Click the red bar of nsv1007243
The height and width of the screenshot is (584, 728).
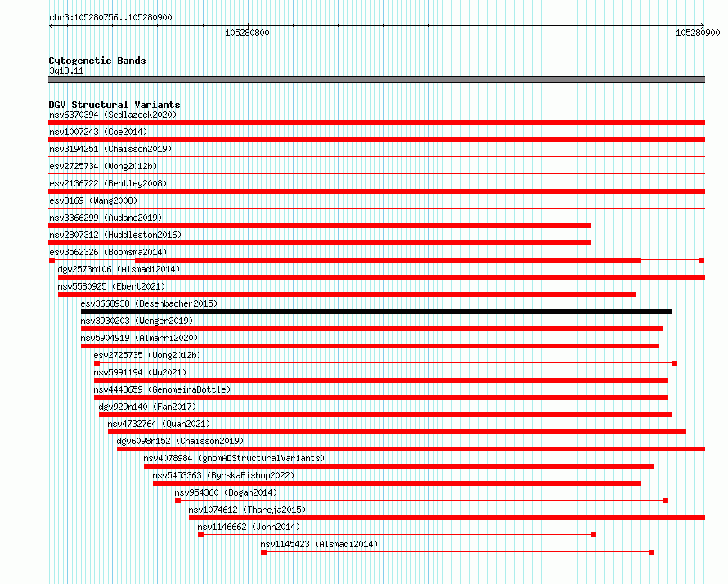pos(376,140)
